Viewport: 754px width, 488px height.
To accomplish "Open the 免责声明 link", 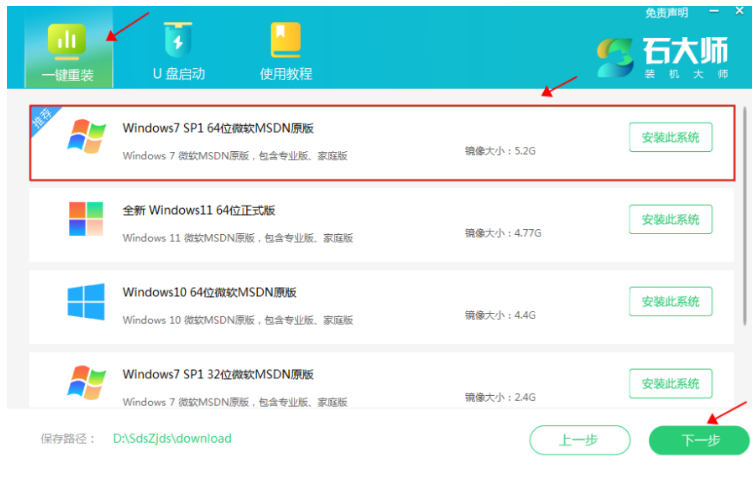I will pos(666,13).
